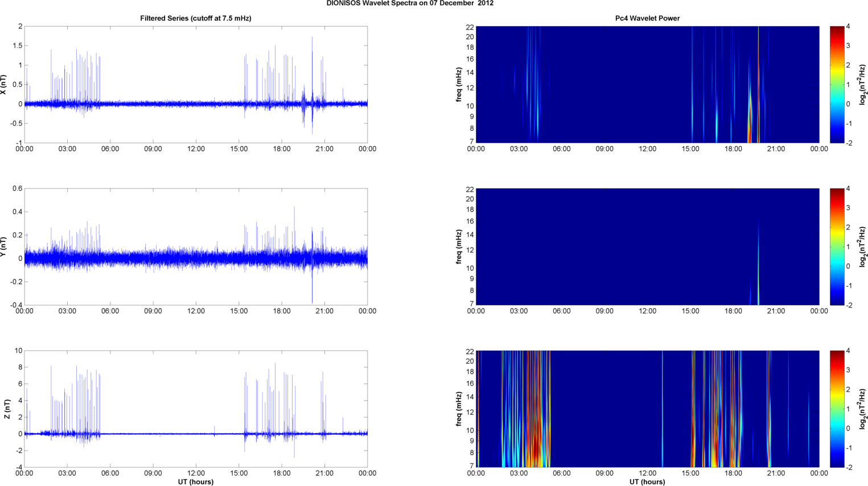Click the '0.6' tick on the Y (nT) axis
This screenshot has width=868, height=486.
click(17, 188)
